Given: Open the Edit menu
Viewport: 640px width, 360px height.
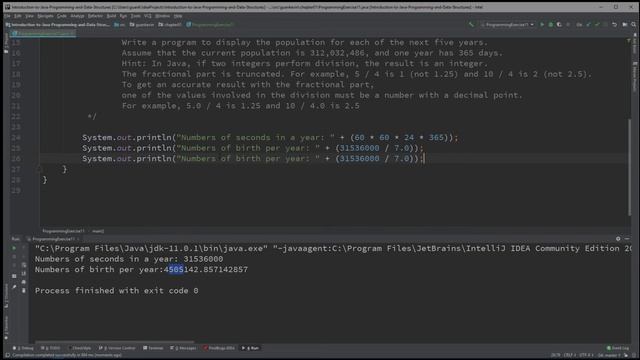Looking at the screenshot, I should click(x=18, y=16).
